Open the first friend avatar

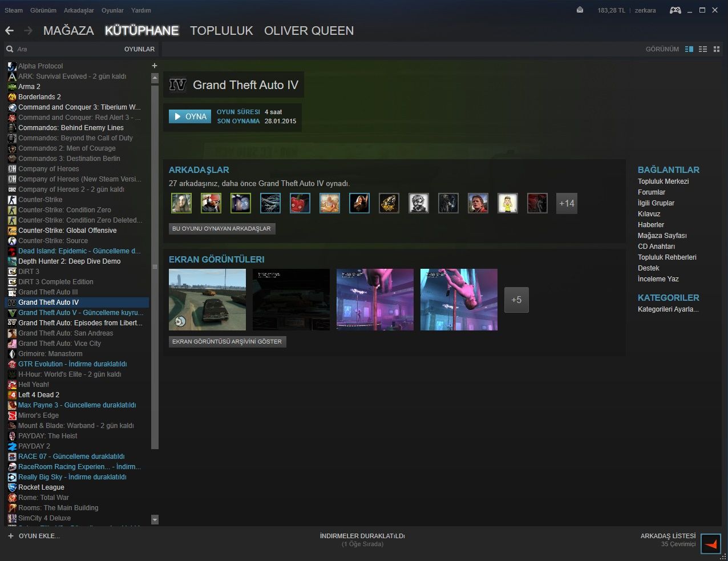[181, 203]
